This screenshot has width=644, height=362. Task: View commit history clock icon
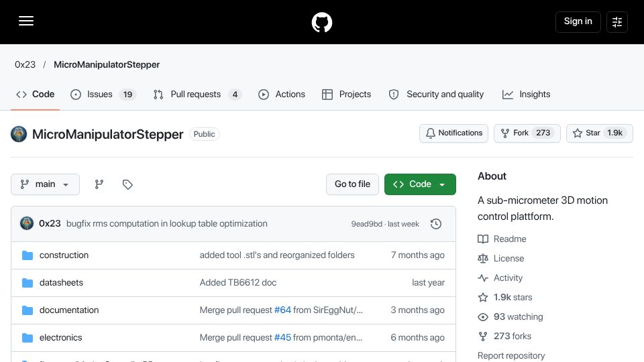click(436, 224)
